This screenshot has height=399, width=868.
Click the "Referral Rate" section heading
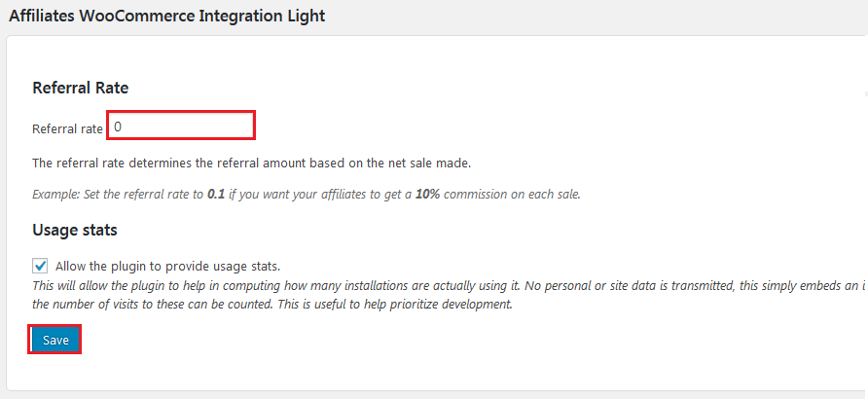click(81, 88)
